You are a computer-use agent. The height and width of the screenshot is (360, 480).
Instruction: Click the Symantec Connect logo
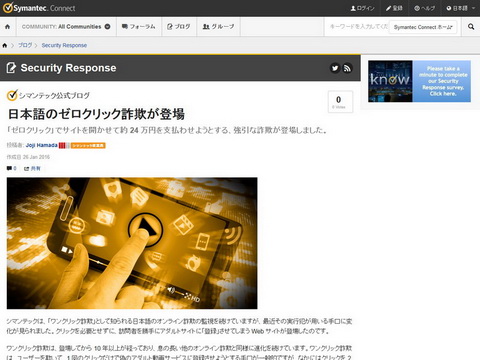click(39, 8)
